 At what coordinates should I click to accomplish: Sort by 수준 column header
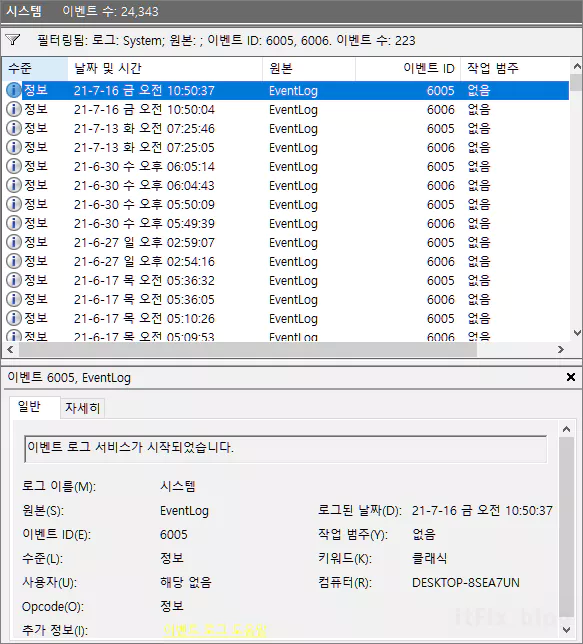point(35,68)
